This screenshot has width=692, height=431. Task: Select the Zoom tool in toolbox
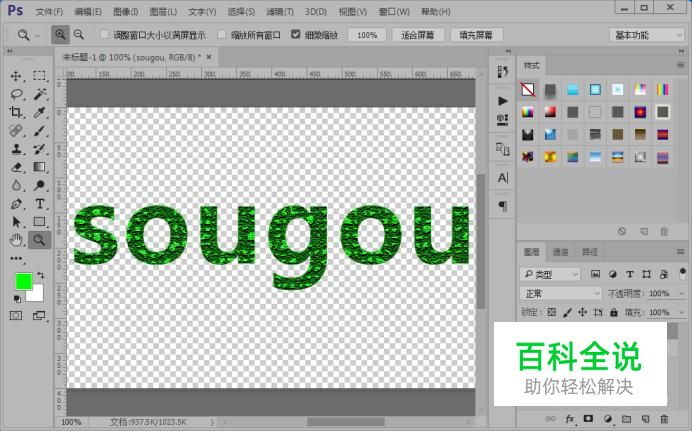coord(39,240)
